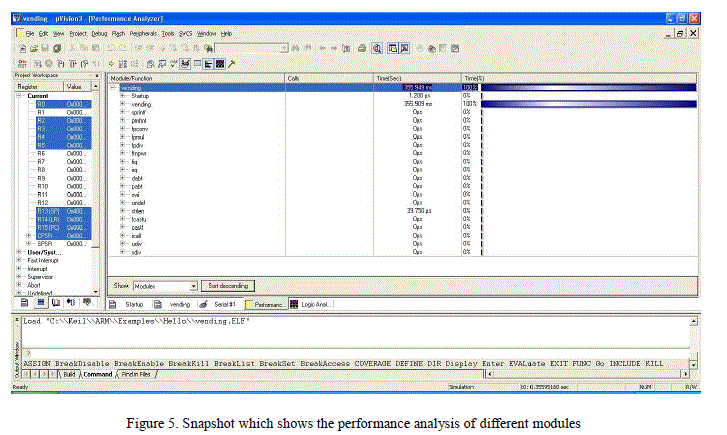Expand the strlen module tree node

click(122, 211)
